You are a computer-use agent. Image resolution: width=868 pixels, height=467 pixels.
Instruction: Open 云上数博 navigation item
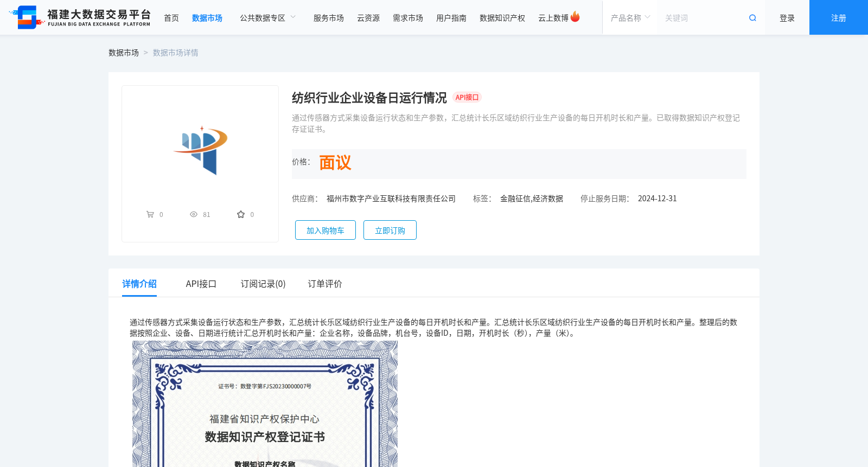click(553, 18)
